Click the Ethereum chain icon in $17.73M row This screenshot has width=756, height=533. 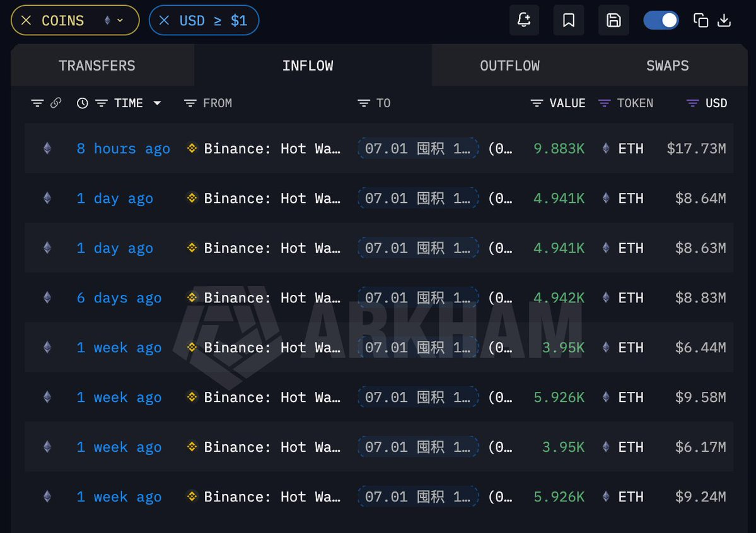pyautogui.click(x=47, y=149)
